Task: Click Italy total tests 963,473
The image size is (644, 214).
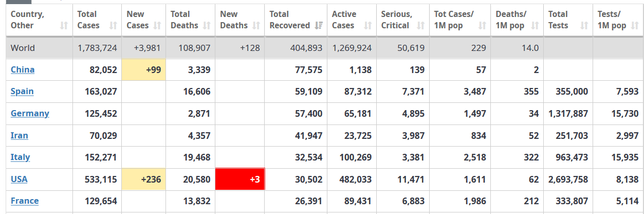Action: (572, 157)
